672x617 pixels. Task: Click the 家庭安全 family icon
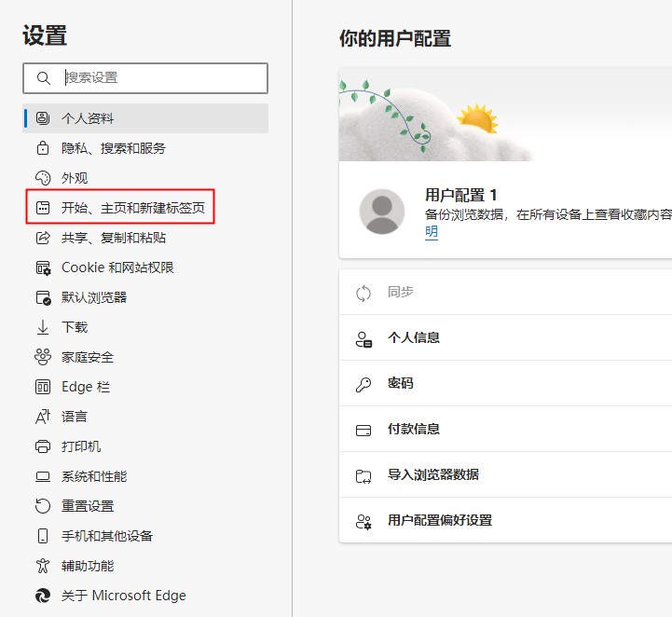coord(43,357)
